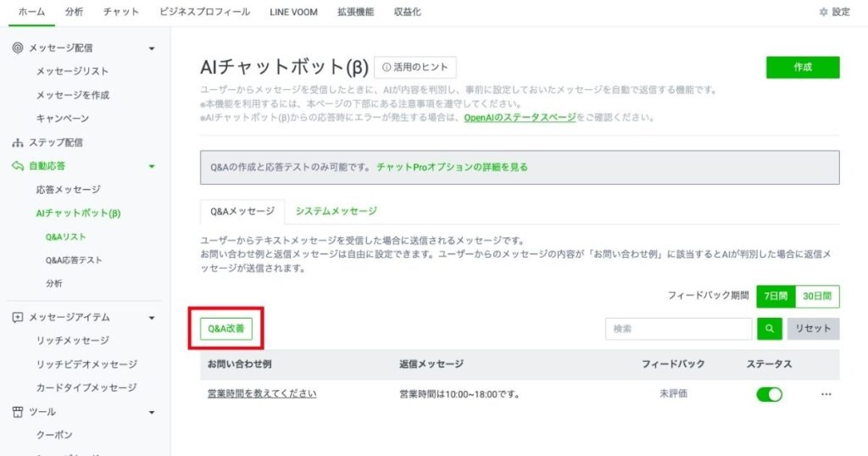Select the 7日間 feedback period

point(776,296)
